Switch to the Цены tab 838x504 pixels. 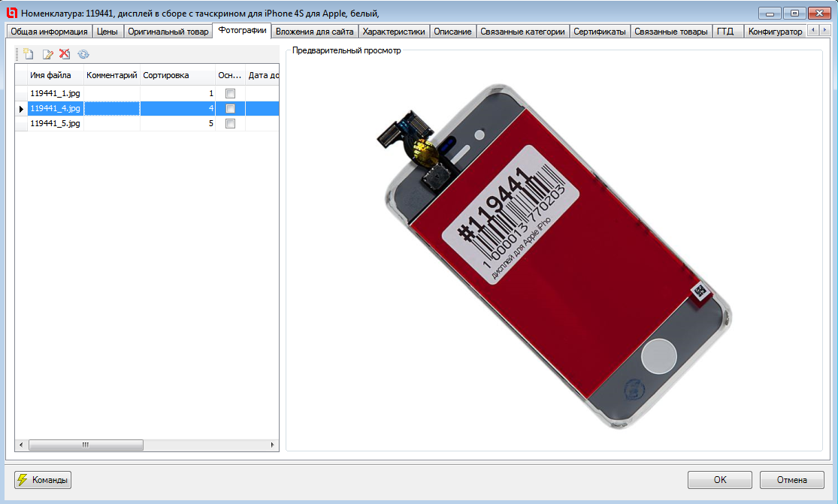(x=107, y=32)
